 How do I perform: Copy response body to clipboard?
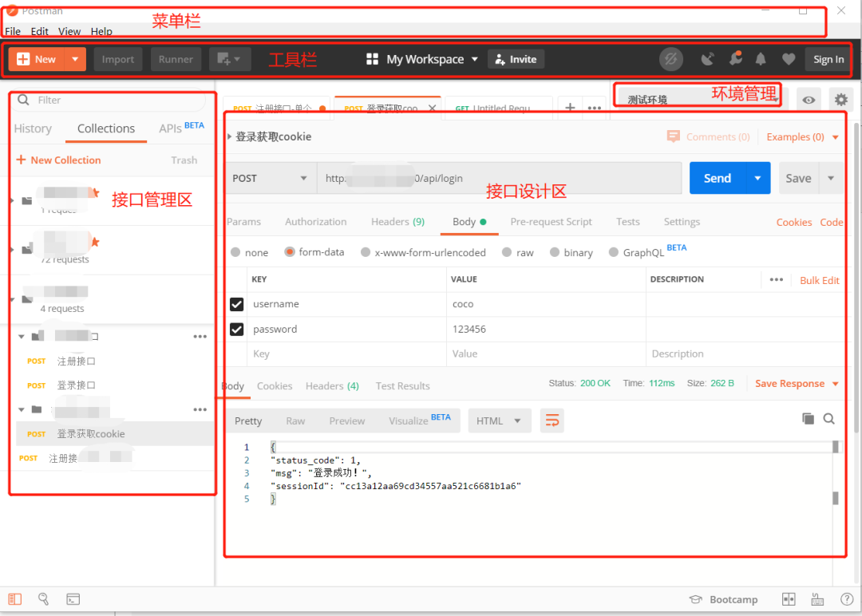[x=808, y=419]
